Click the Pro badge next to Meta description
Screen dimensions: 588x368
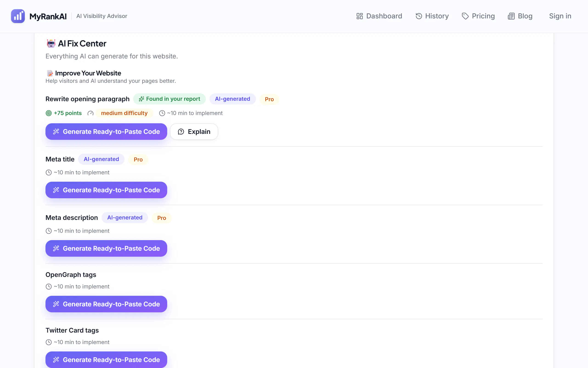[161, 218]
